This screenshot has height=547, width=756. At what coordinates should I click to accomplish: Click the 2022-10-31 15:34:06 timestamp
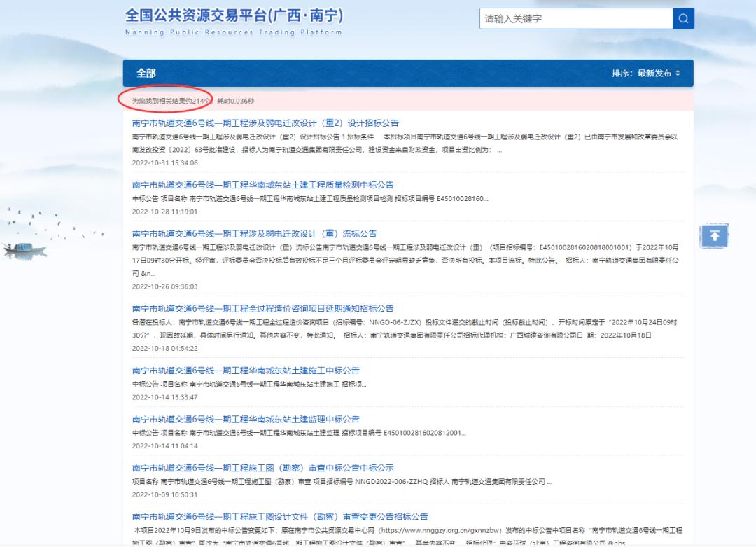point(164,163)
